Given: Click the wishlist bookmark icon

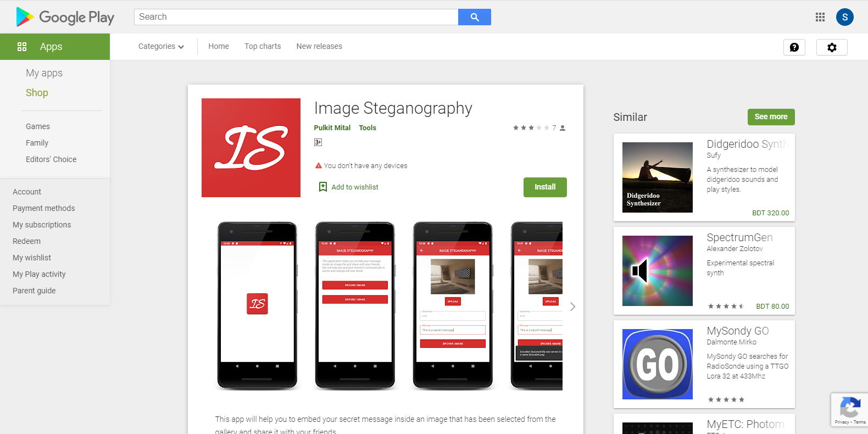Looking at the screenshot, I should [323, 187].
